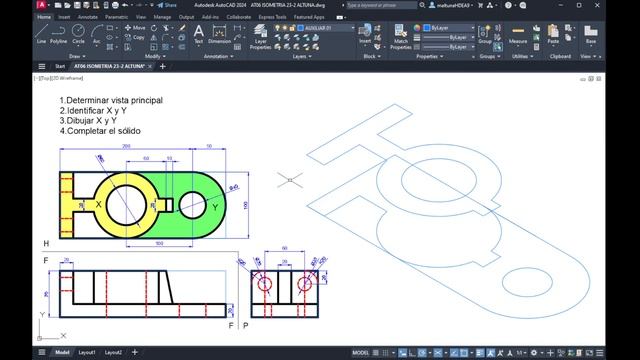
Task: Click the Mirror tool icon
Action: point(154,38)
